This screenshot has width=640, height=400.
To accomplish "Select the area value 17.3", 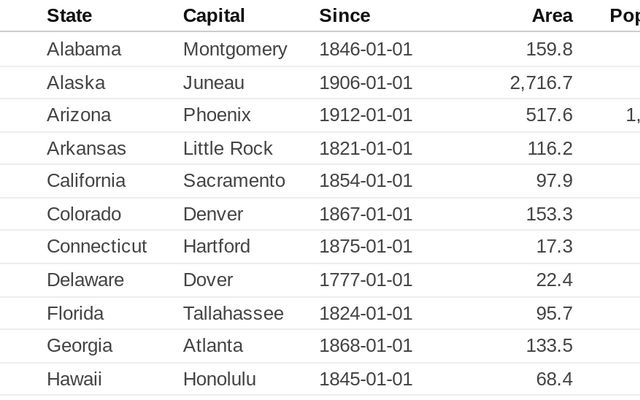I will (554, 246).
